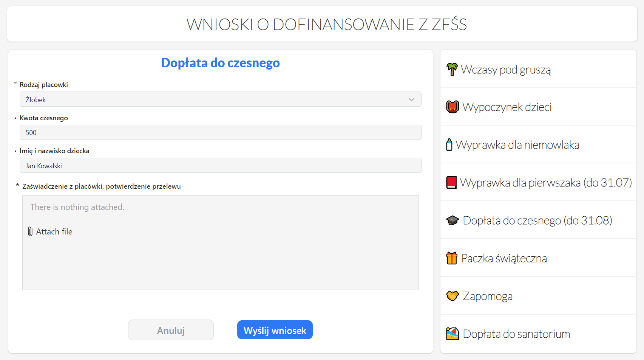The image size is (644, 360).
Task: Click the backpack icon beside Wypoczynek dzieci
Action: [452, 107]
